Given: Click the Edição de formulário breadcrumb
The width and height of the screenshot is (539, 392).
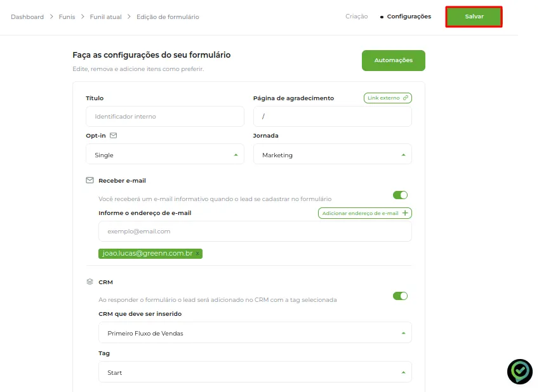Looking at the screenshot, I should pyautogui.click(x=168, y=17).
